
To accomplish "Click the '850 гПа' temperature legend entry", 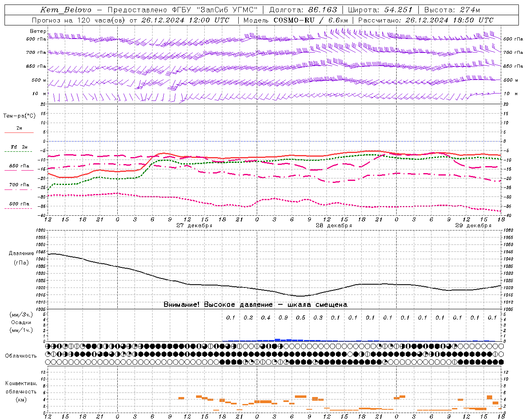I will pos(19,166).
